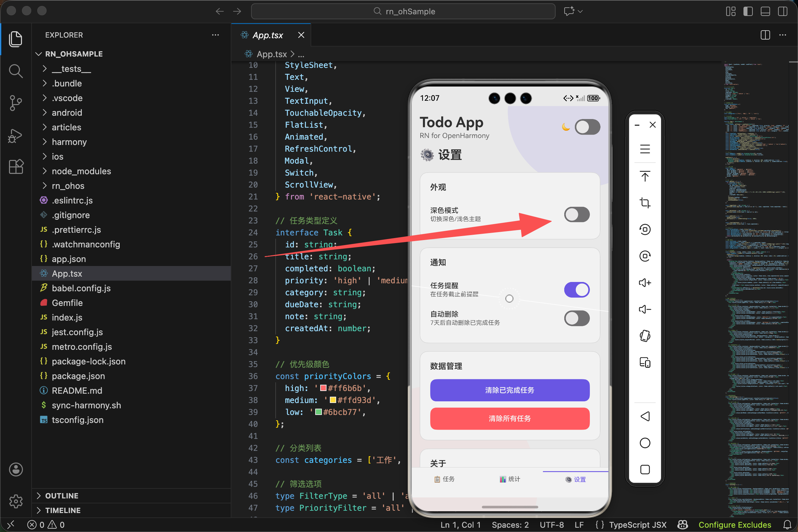Viewport: 798px width, 532px height.
Task: Open Source Control view
Action: pos(16,103)
